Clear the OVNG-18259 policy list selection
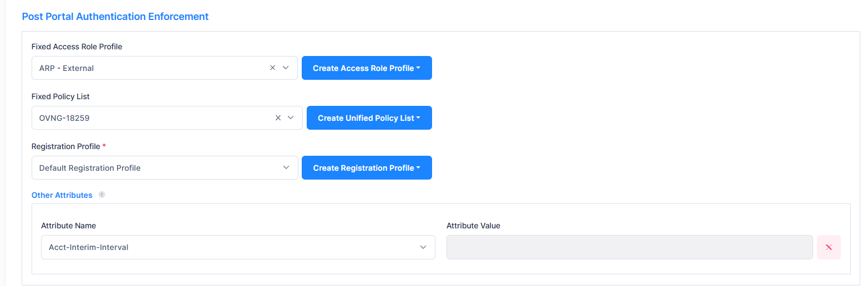 point(278,118)
